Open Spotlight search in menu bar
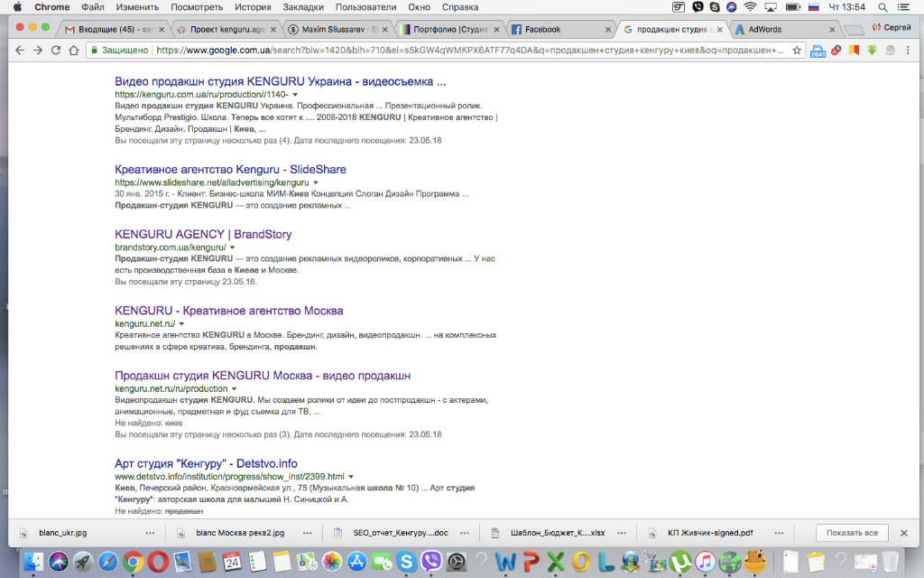The height and width of the screenshot is (578, 924). (882, 7)
